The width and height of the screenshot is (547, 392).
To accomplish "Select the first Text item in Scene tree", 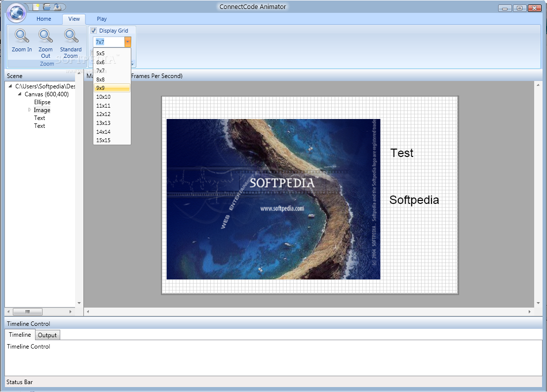I will tap(39, 118).
